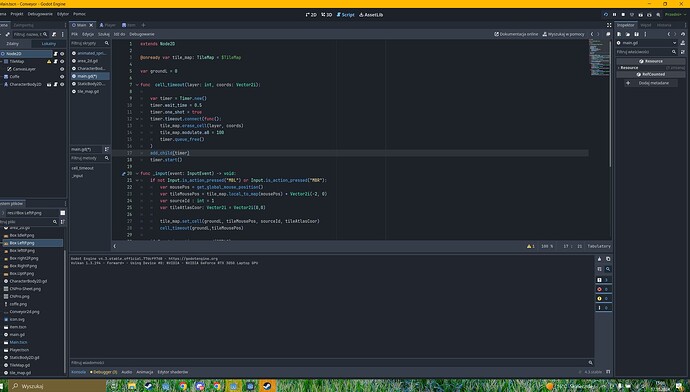Open the Projekt menu

17,14
